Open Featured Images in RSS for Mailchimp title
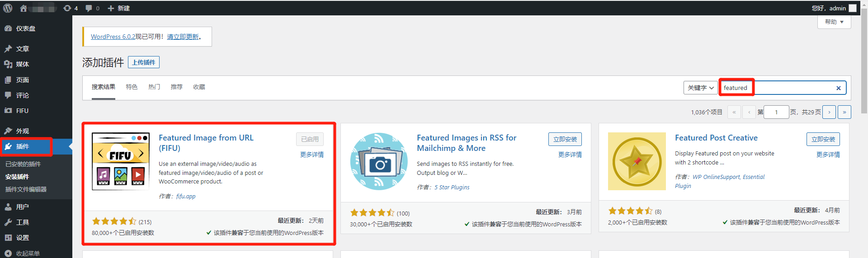 click(x=467, y=143)
